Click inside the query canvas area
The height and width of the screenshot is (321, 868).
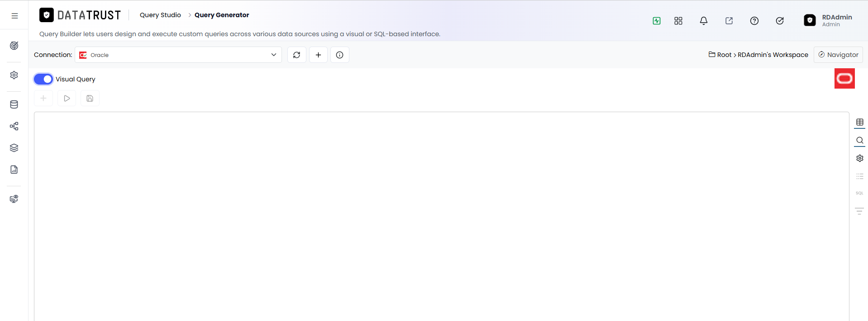pyautogui.click(x=442, y=216)
